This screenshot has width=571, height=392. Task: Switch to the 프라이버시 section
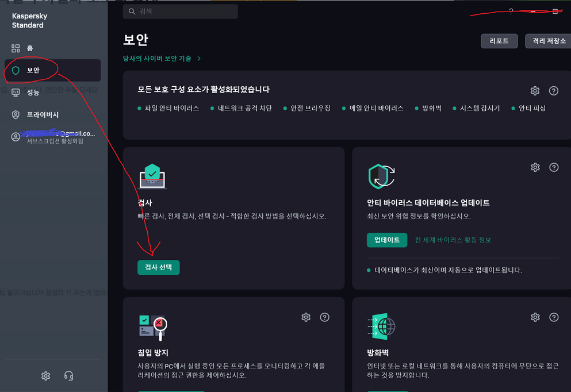(x=52, y=114)
